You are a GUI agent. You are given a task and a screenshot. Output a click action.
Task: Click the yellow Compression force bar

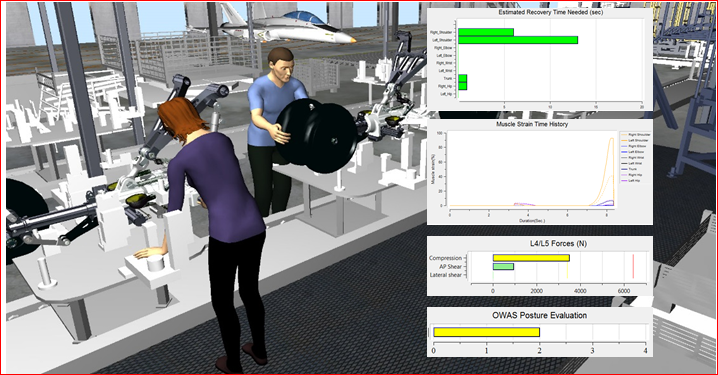[531, 258]
